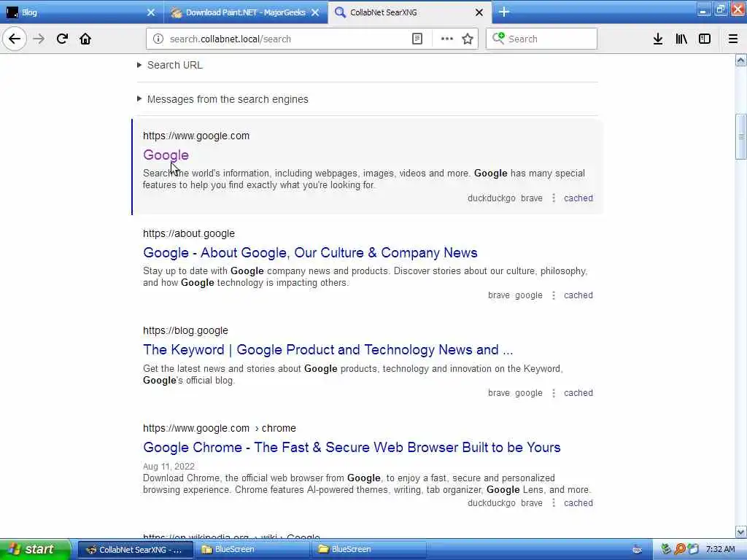Bookmark this page with the star
This screenshot has height=560, width=747.
(x=468, y=39)
